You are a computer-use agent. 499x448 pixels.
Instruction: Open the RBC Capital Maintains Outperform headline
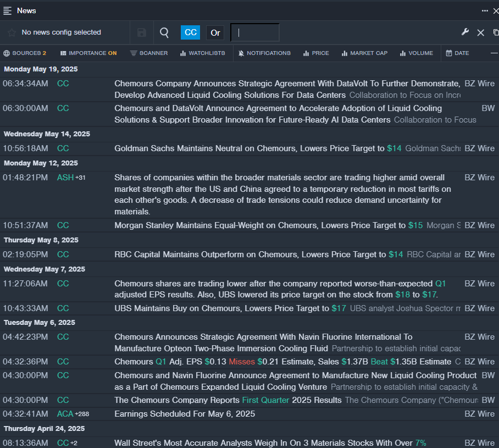click(259, 255)
